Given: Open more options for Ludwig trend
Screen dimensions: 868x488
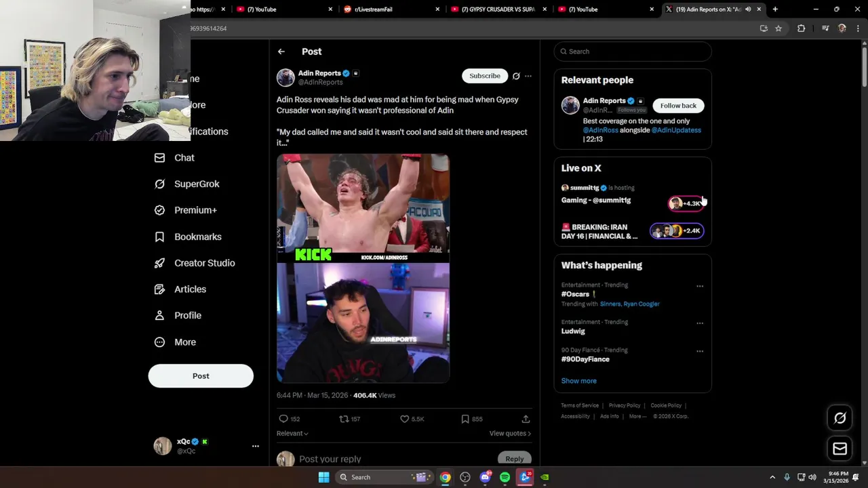Looking at the screenshot, I should pyautogui.click(x=700, y=323).
